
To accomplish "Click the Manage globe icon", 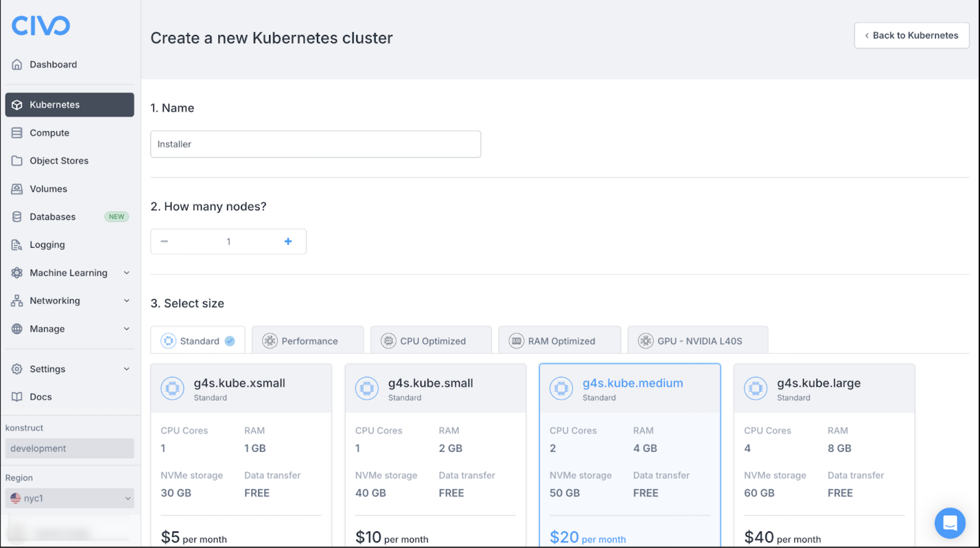I will pos(17,329).
